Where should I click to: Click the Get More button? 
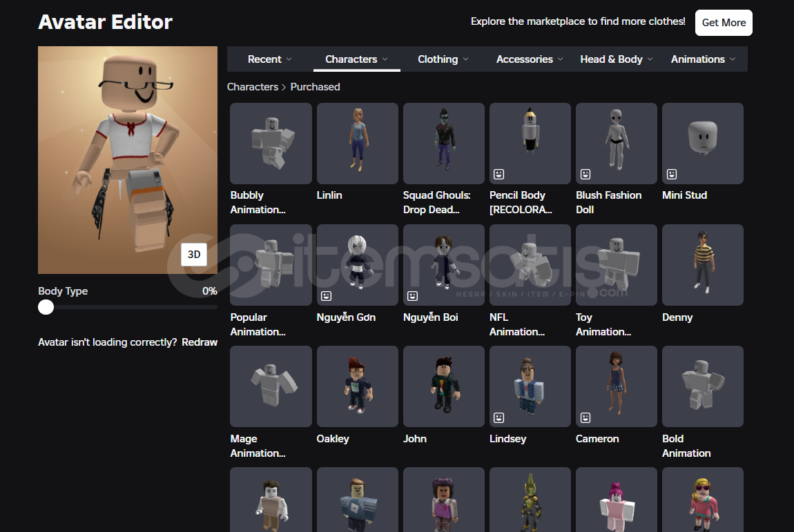click(724, 23)
